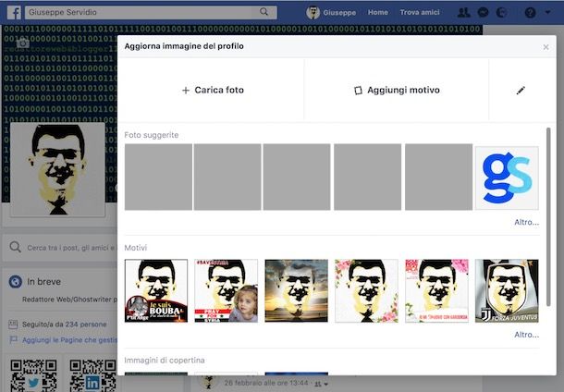
Task: Click Aggiungi le Pagine che gestisci link
Action: 69,340
